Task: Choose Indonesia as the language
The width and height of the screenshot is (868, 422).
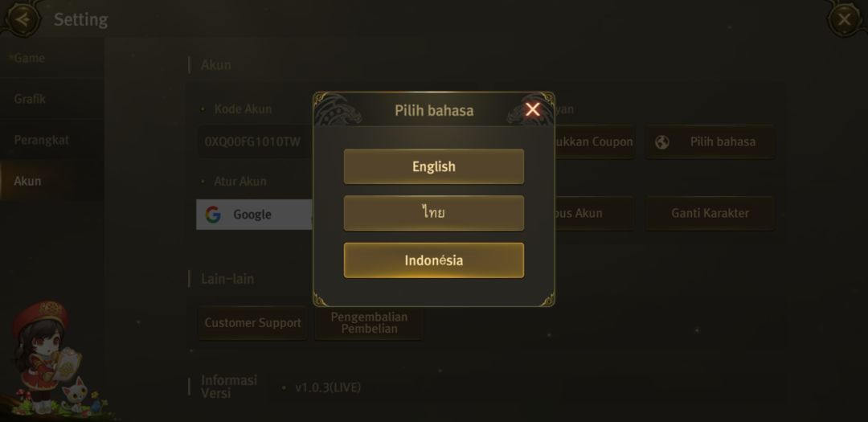Action: click(434, 260)
